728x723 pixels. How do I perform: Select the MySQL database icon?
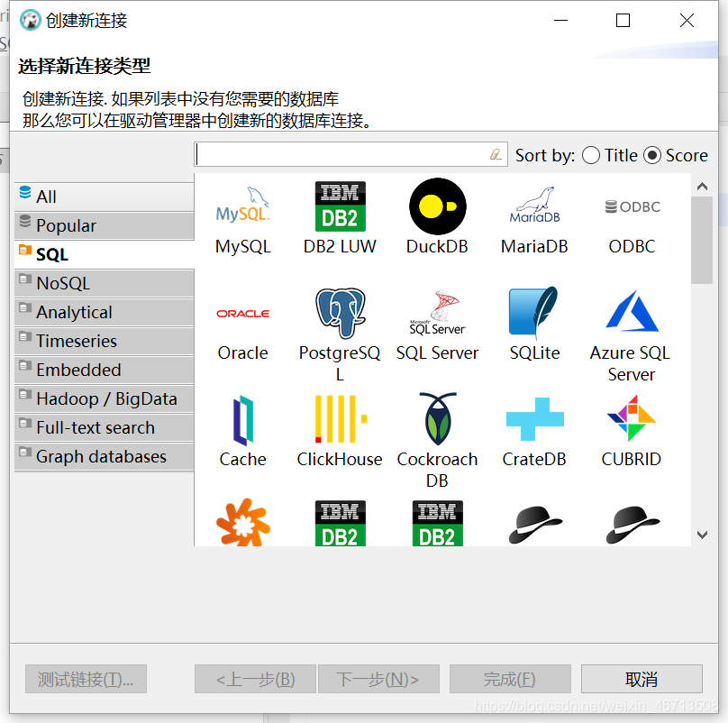[243, 206]
